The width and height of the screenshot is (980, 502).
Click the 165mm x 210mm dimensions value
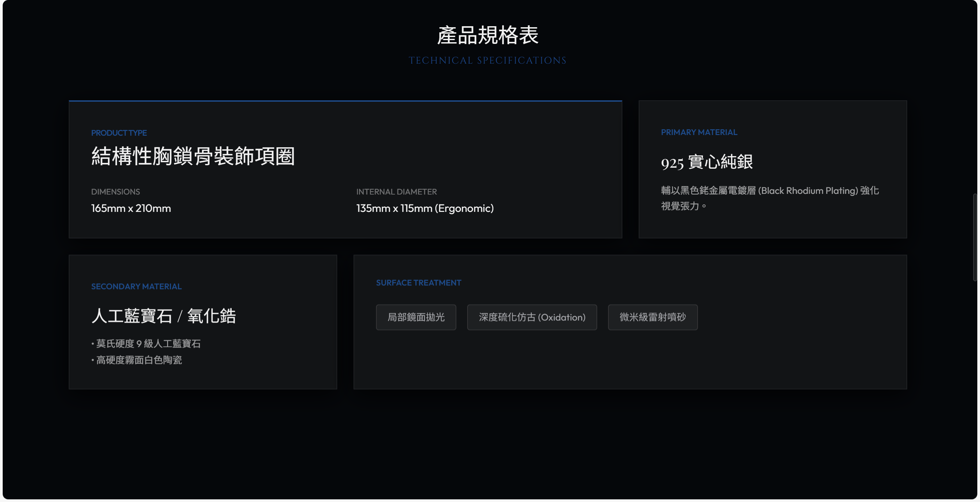click(x=131, y=208)
